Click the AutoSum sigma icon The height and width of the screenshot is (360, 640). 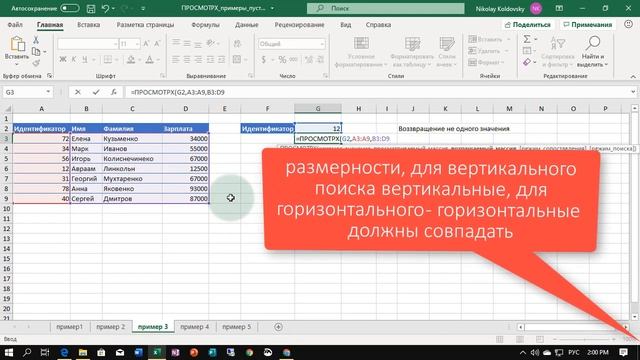click(527, 39)
